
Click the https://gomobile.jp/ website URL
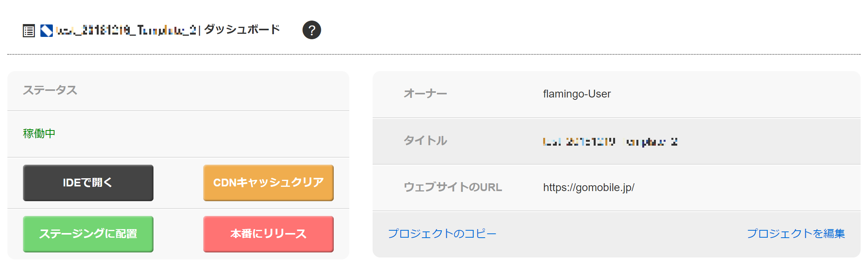coord(589,188)
